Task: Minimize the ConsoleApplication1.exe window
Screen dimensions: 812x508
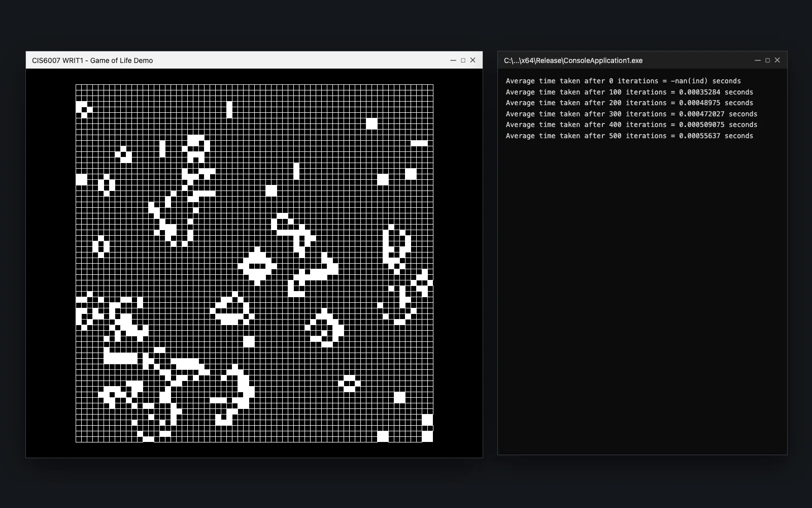Action: coord(758,60)
